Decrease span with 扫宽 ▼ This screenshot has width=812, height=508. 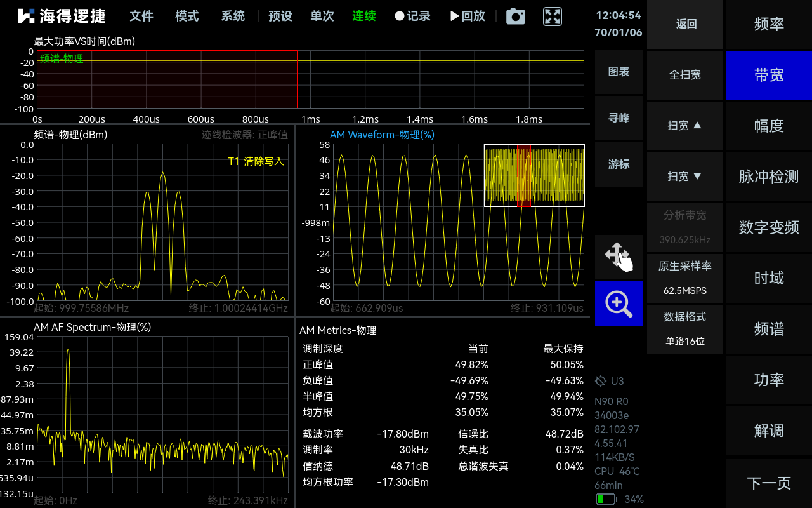(x=684, y=177)
